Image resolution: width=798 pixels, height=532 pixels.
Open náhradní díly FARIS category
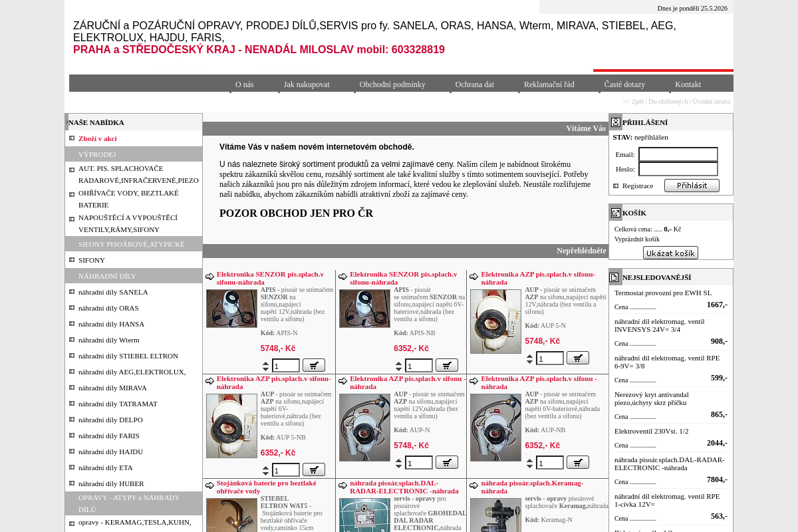coord(109,436)
